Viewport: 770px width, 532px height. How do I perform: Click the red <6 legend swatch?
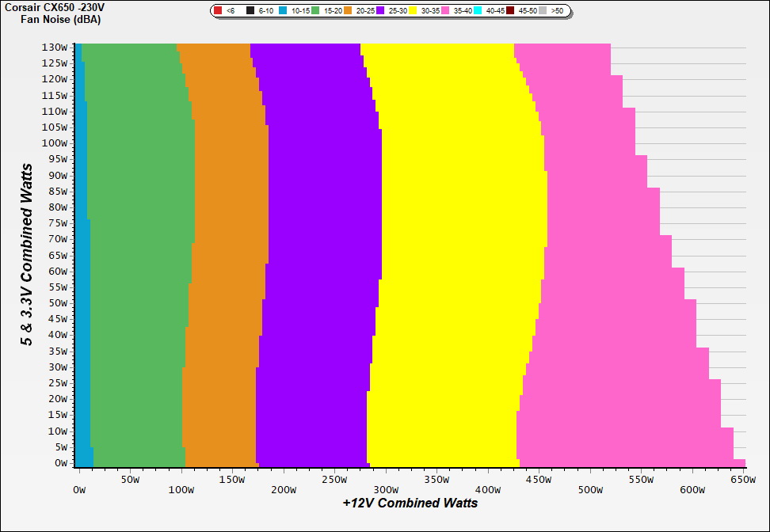click(218, 11)
